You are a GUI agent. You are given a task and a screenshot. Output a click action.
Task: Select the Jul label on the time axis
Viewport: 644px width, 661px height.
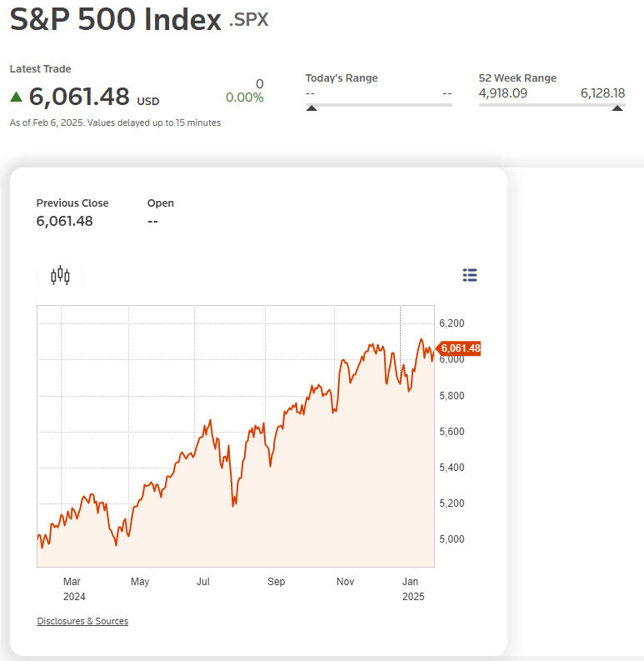coord(202,582)
